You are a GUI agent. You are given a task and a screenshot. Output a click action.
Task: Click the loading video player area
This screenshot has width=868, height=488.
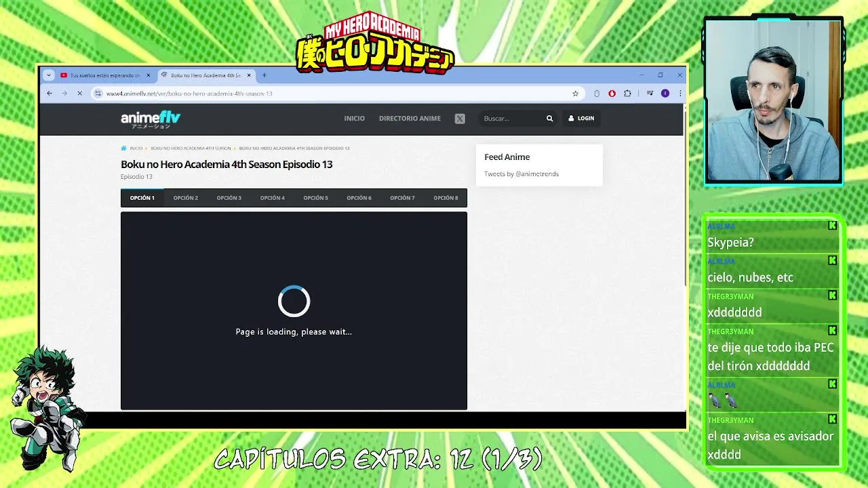[294, 311]
